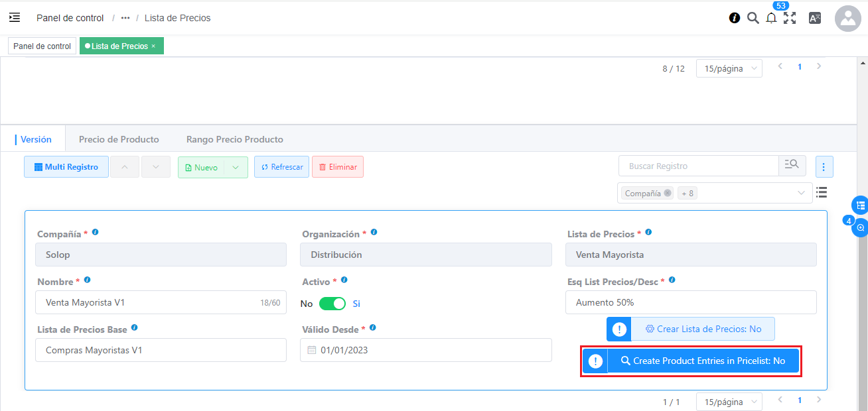868x411 pixels.
Task: Switch to Precio de Producto tab
Action: click(x=119, y=139)
